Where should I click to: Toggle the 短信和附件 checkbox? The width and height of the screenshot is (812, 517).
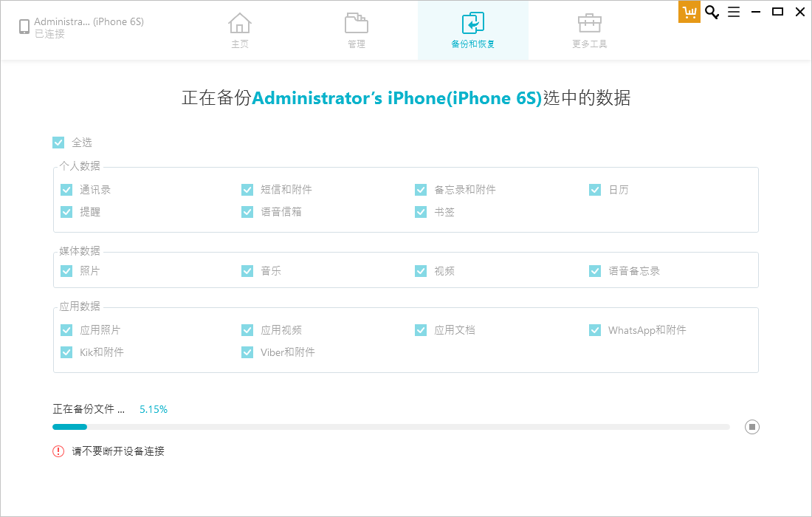[247, 190]
